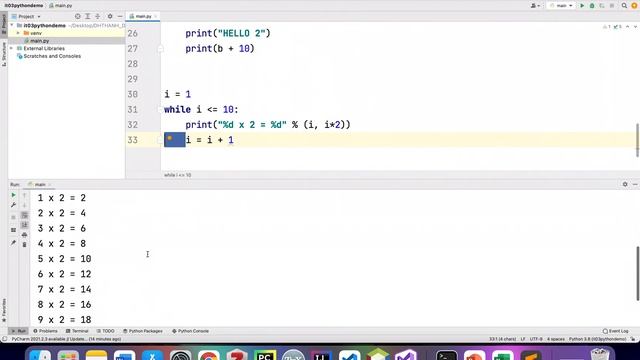
Task: Open the Project side tool tab
Action: 4,23
